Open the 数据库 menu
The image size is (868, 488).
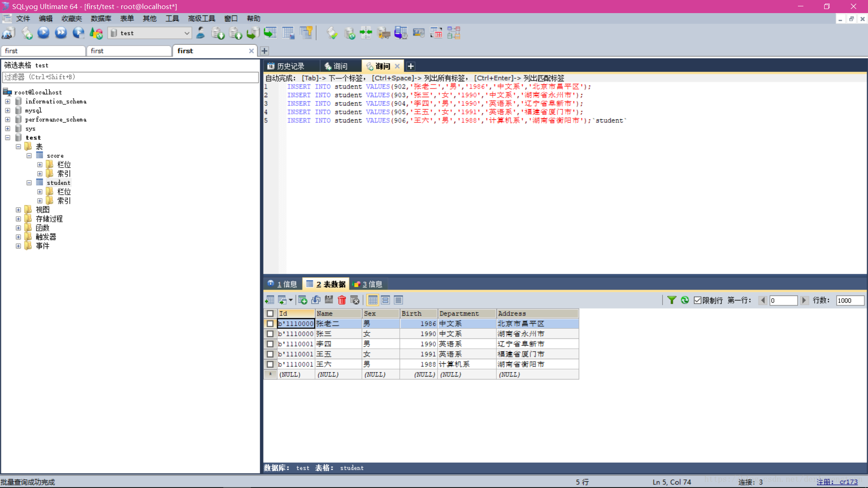click(x=101, y=19)
